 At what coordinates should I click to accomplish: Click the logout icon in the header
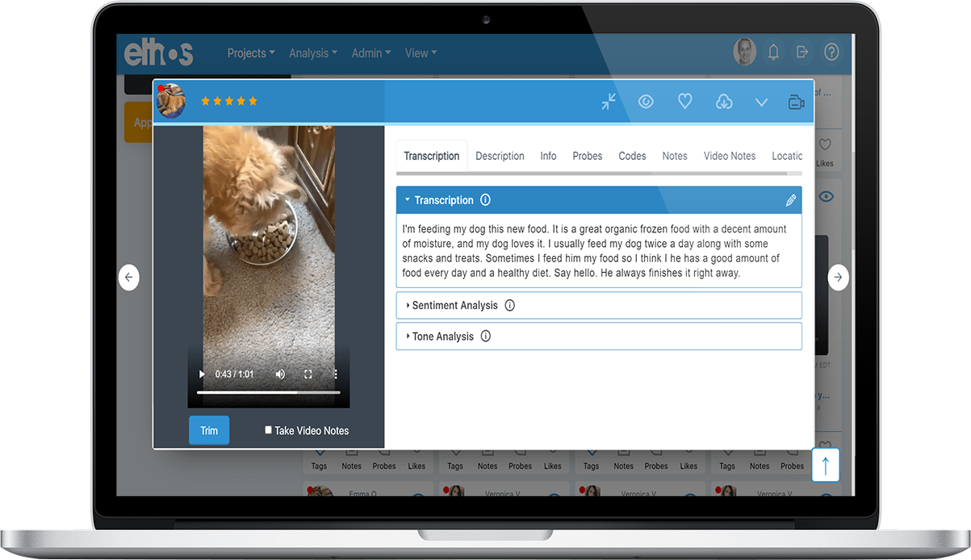coord(801,52)
